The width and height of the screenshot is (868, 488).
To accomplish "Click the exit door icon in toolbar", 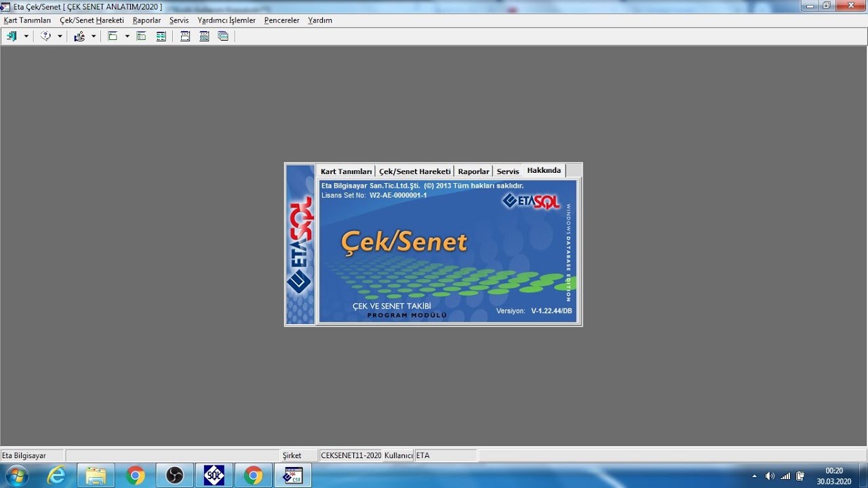I will coord(12,37).
